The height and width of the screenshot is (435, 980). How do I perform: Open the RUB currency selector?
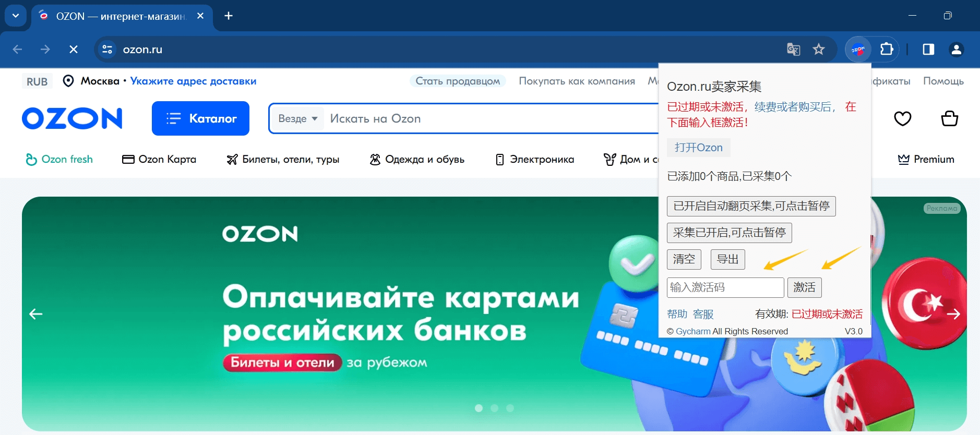[x=37, y=81]
